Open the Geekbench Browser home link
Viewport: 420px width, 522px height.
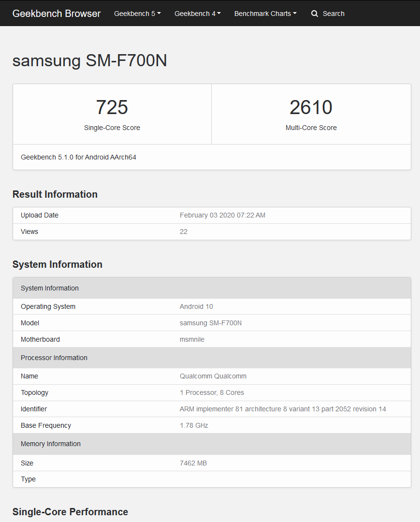click(x=56, y=14)
